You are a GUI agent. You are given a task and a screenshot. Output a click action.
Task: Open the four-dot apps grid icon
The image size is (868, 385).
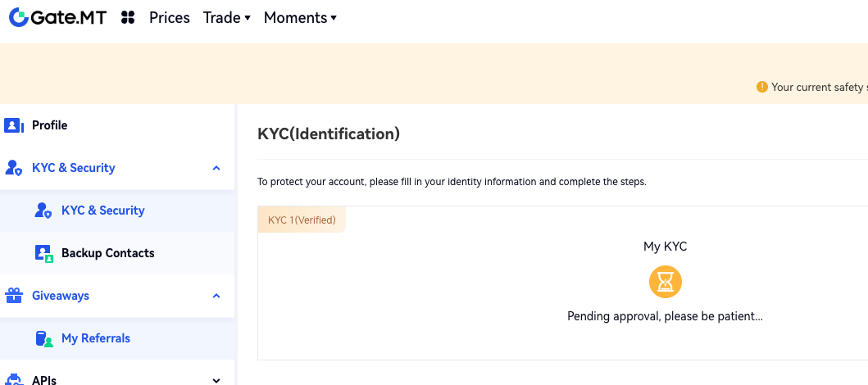[128, 17]
